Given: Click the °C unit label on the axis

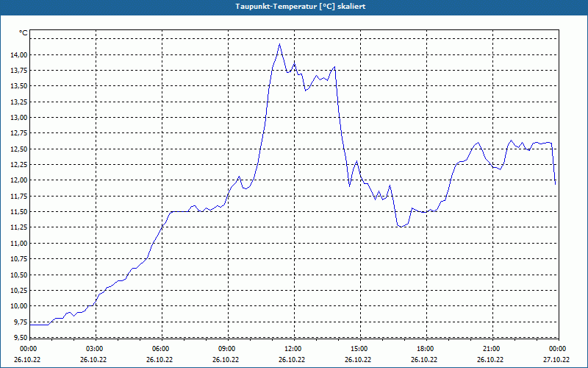Looking at the screenshot, I should (x=24, y=33).
